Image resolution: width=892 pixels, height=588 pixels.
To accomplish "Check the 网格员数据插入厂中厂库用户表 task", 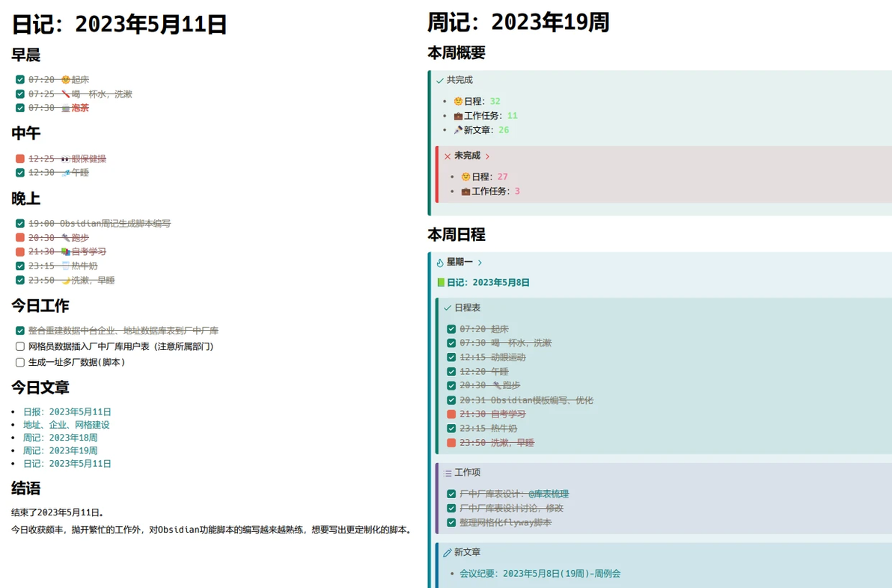I will (20, 346).
